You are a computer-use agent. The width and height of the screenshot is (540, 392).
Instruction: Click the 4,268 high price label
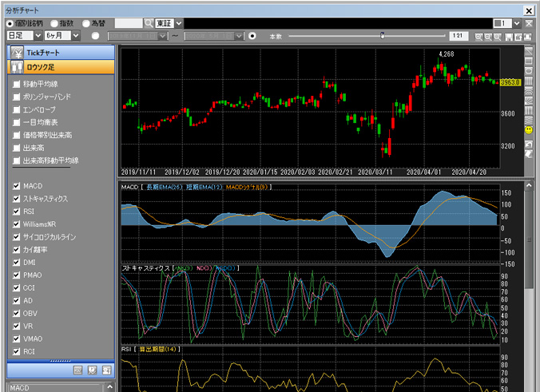coord(447,54)
